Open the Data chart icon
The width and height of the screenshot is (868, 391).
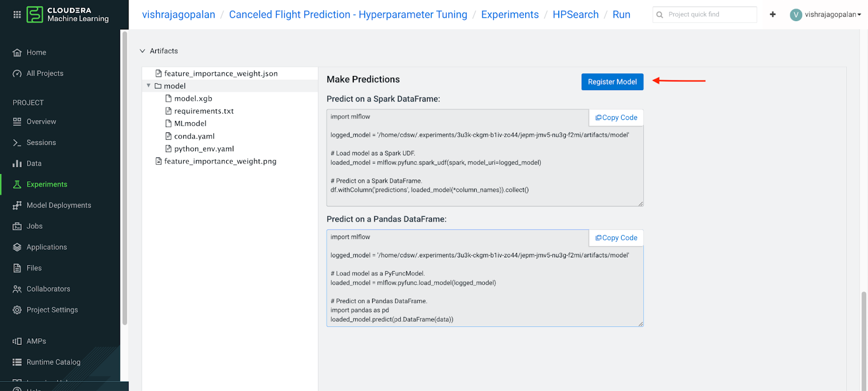(17, 163)
